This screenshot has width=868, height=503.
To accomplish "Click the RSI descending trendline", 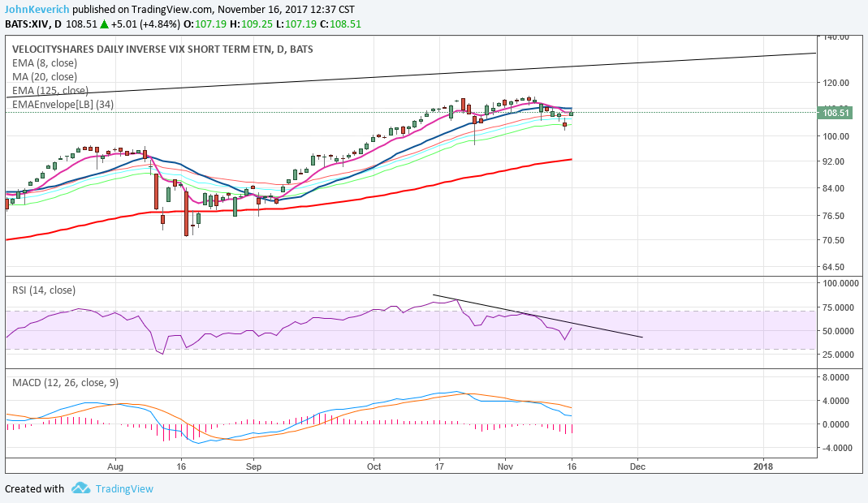I will [x=538, y=316].
